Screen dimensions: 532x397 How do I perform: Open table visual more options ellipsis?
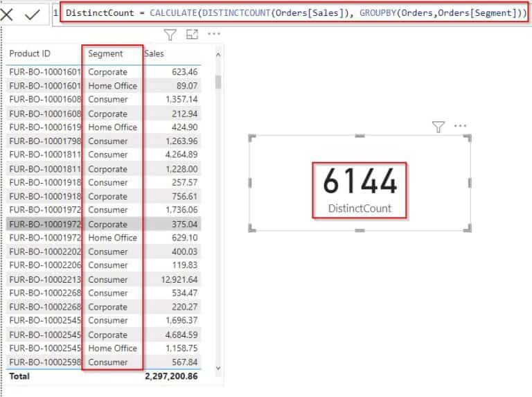tap(214, 33)
